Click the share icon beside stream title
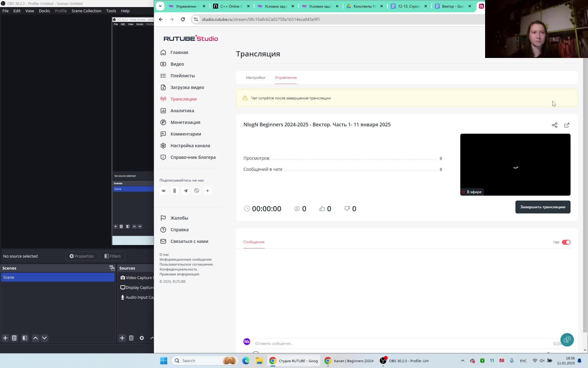The image size is (588, 368). 555,125
